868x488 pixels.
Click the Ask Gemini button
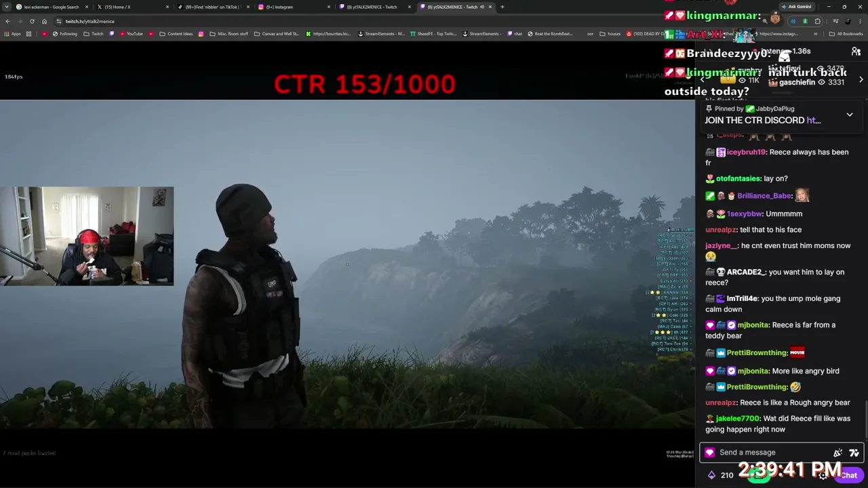point(796,7)
